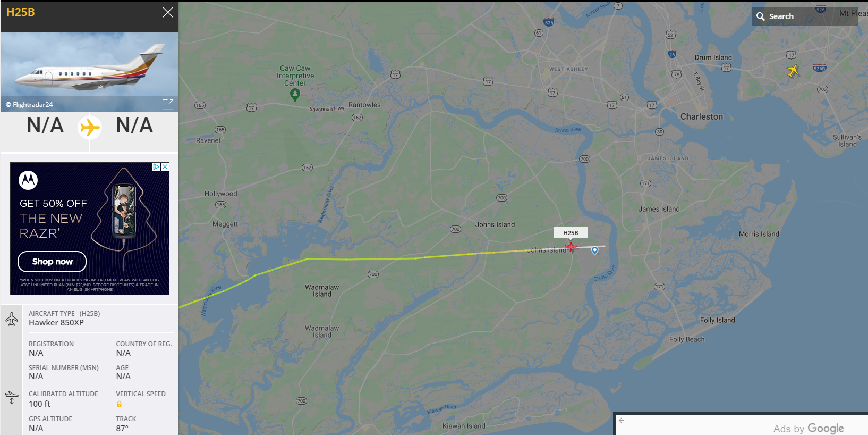Click the altitude section icon

coord(12,397)
